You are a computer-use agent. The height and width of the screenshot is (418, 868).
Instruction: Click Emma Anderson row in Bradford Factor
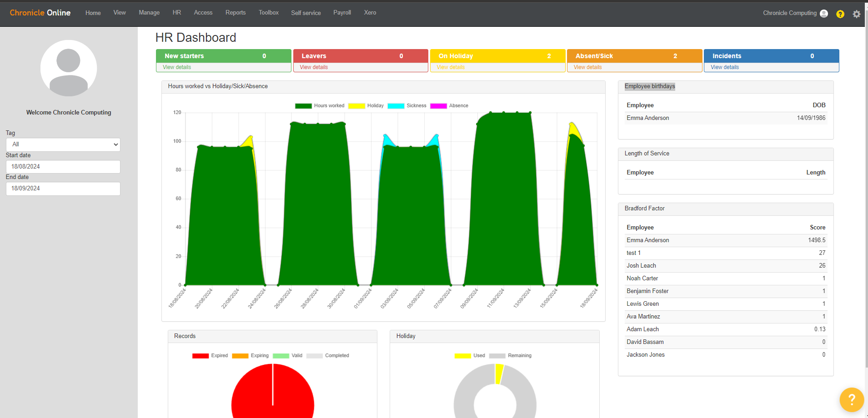tap(726, 240)
